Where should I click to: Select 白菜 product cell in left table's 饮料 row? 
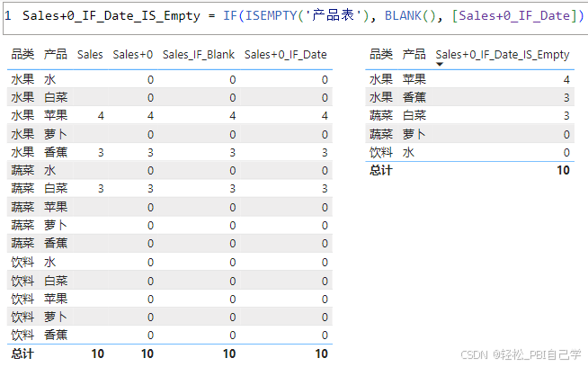[x=56, y=281]
